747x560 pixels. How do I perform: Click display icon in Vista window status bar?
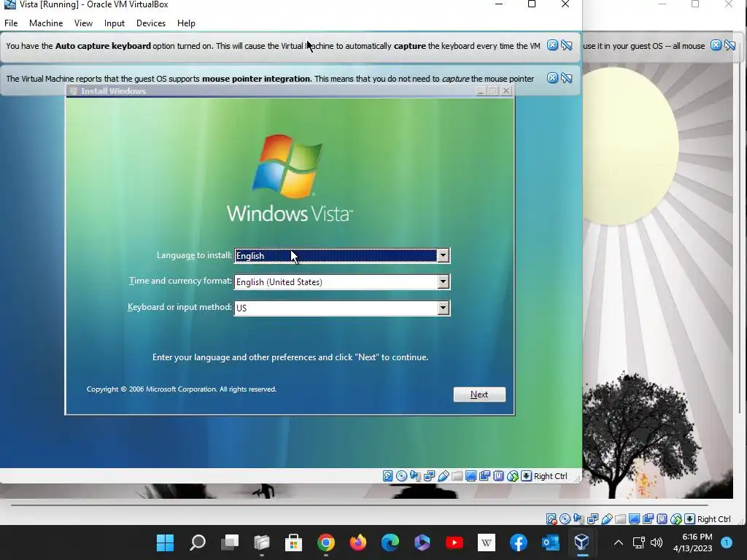pyautogui.click(x=471, y=475)
